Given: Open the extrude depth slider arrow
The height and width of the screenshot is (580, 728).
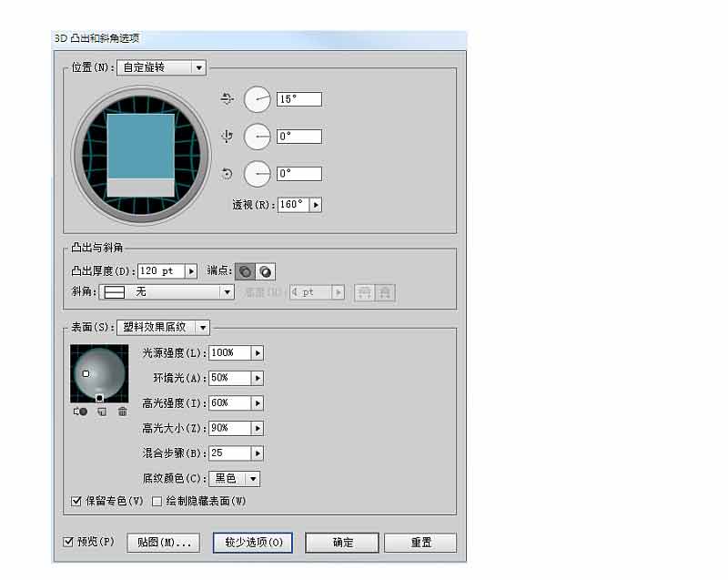Looking at the screenshot, I should point(191,270).
